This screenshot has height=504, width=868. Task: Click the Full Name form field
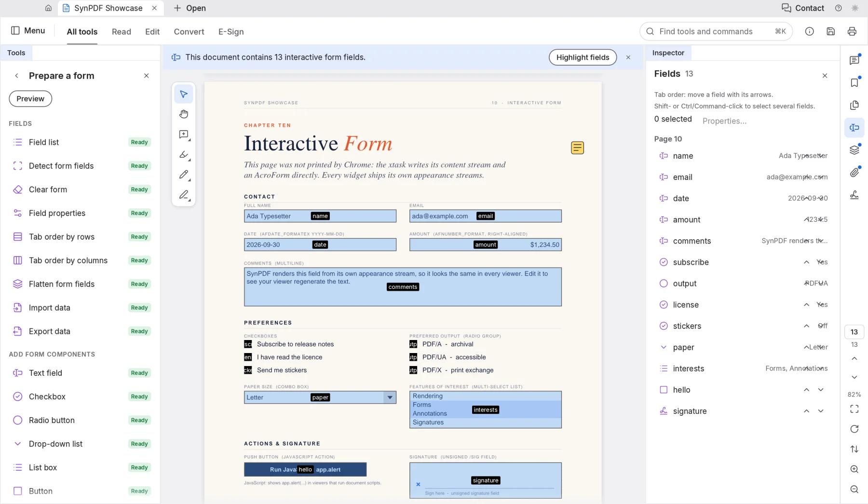point(320,216)
